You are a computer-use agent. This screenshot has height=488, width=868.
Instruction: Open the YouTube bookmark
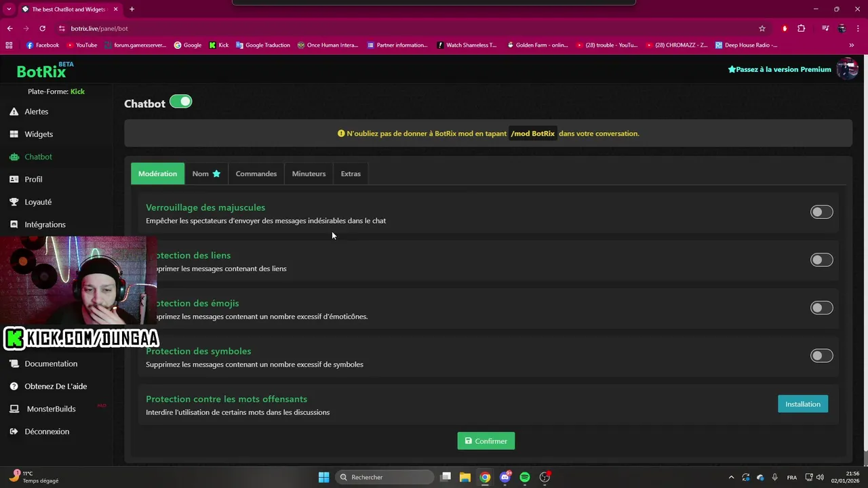[x=82, y=45]
